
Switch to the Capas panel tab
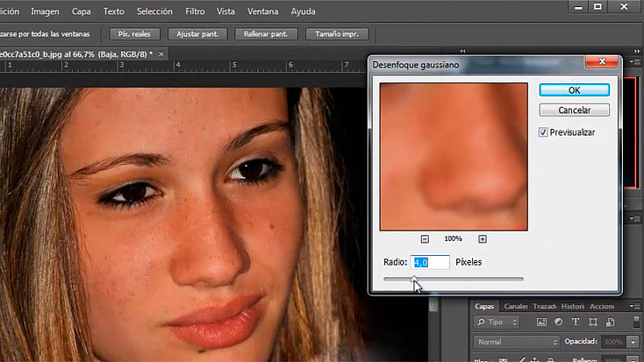tap(484, 306)
